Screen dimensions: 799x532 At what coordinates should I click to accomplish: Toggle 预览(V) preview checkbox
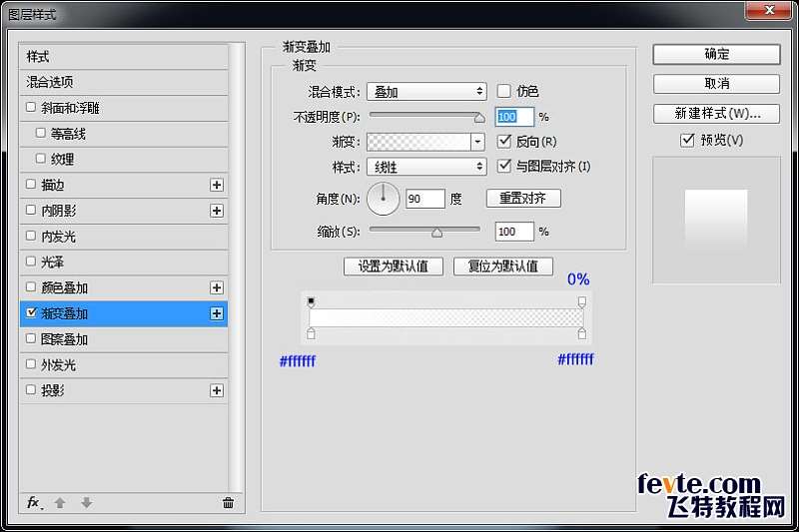pyautogui.click(x=687, y=140)
